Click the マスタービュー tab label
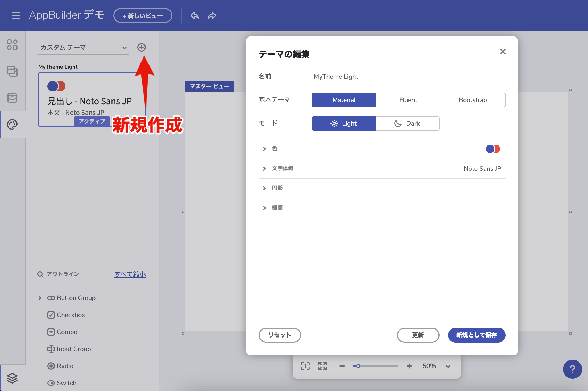588x391 pixels. (x=209, y=86)
